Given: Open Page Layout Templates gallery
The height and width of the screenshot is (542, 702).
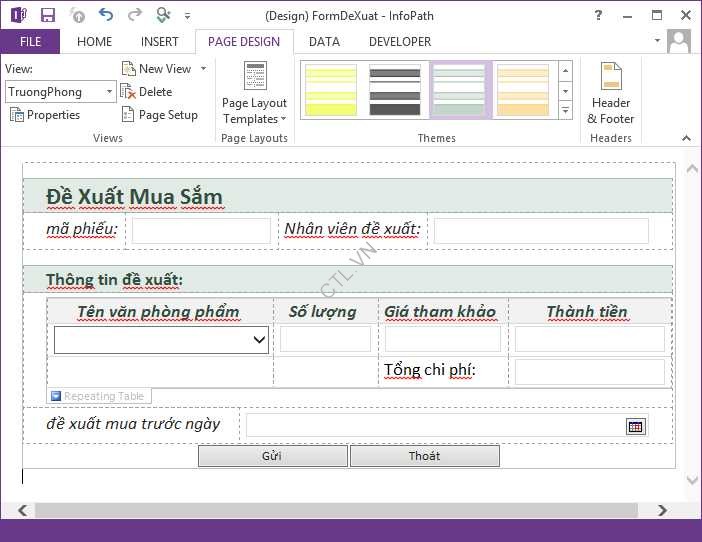Looking at the screenshot, I should 254,94.
